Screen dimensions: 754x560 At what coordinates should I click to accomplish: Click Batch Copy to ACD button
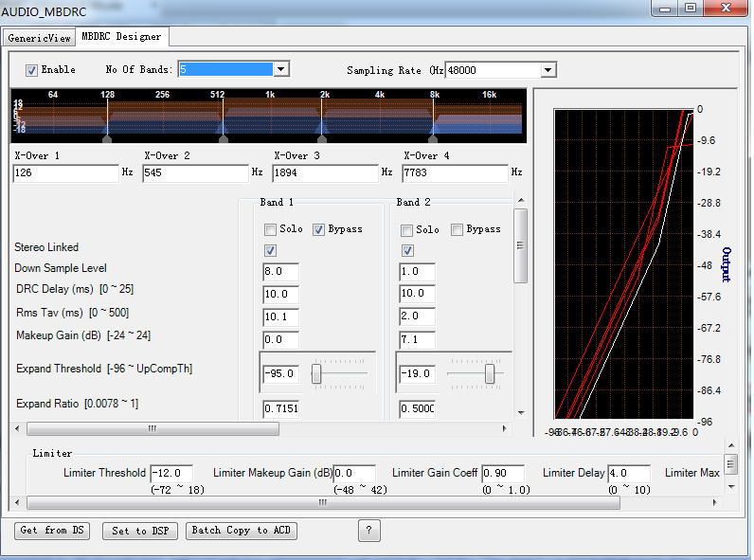click(242, 531)
